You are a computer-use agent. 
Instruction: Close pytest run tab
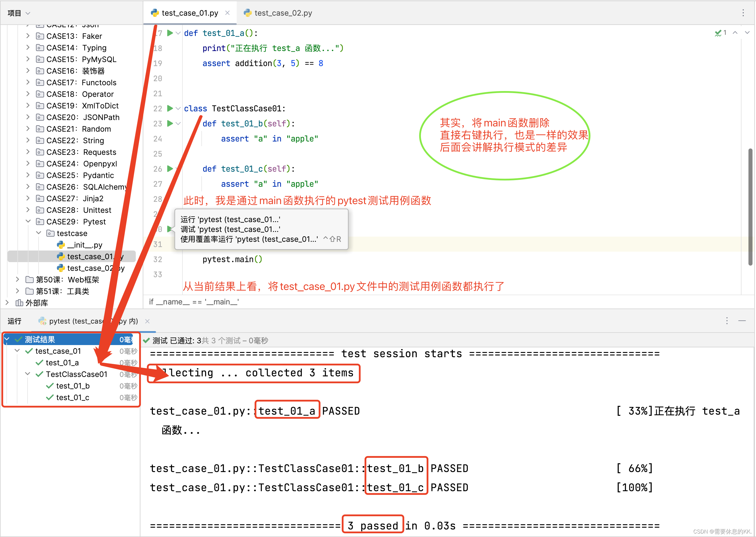coord(148,321)
